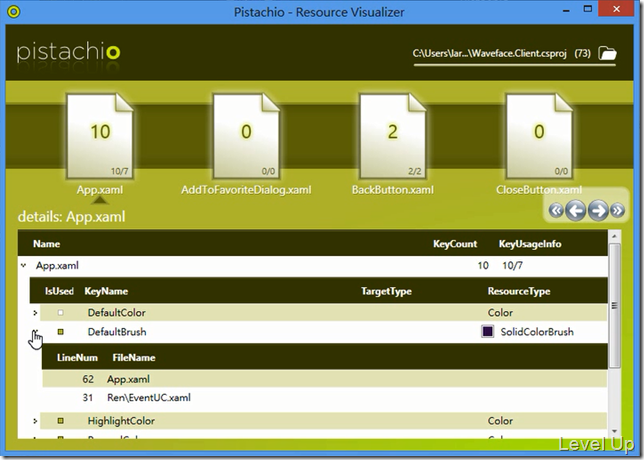Expand the HighlightColor resource row

coord(35,421)
